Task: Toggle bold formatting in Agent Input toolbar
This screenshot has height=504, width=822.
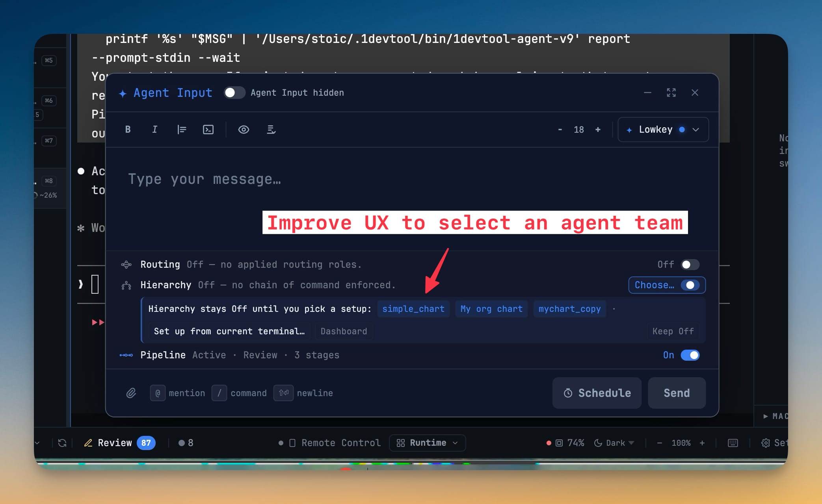Action: pos(128,130)
